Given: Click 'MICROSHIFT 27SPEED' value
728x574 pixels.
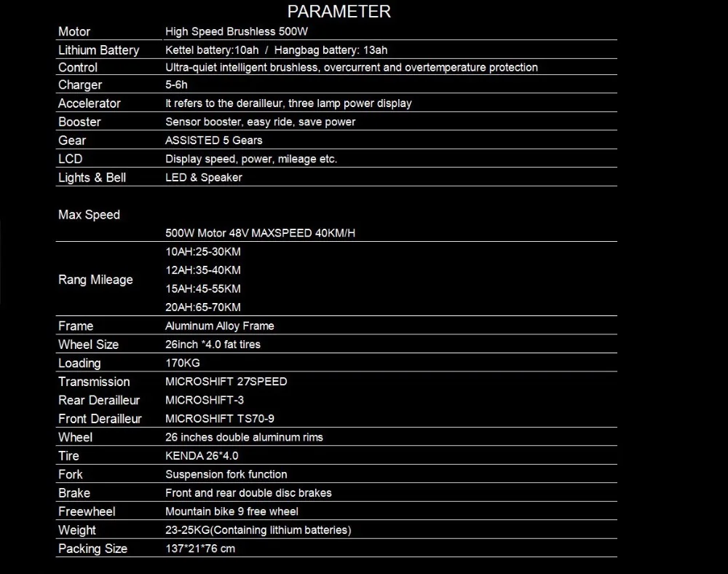Looking at the screenshot, I should [226, 382].
